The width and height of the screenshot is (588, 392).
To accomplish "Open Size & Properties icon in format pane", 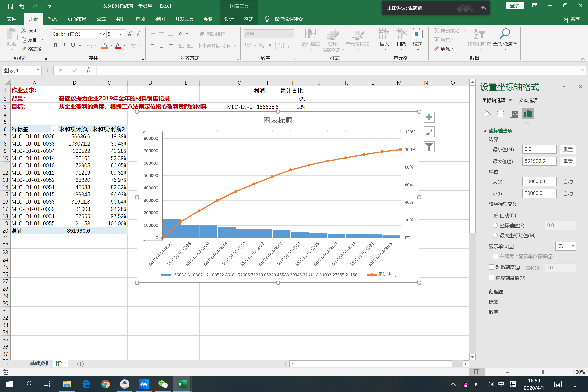I will pos(514,113).
